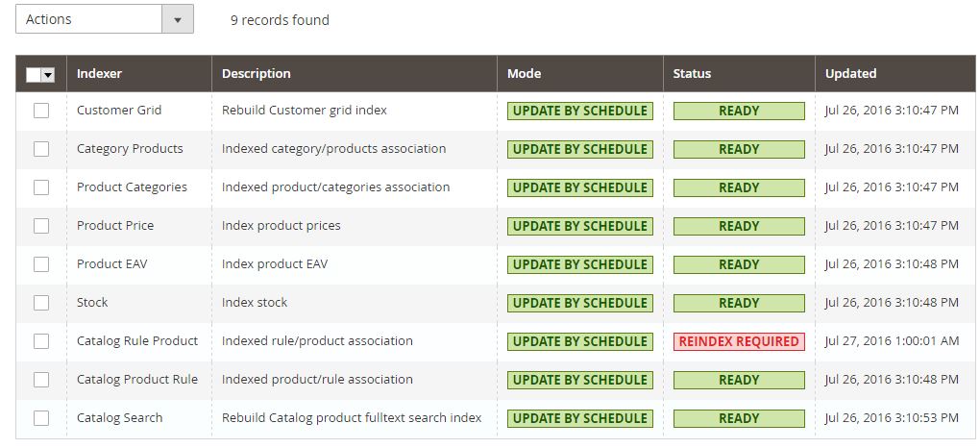
Task: Click Update by Schedule badge for Customer Grid
Action: pos(580,111)
